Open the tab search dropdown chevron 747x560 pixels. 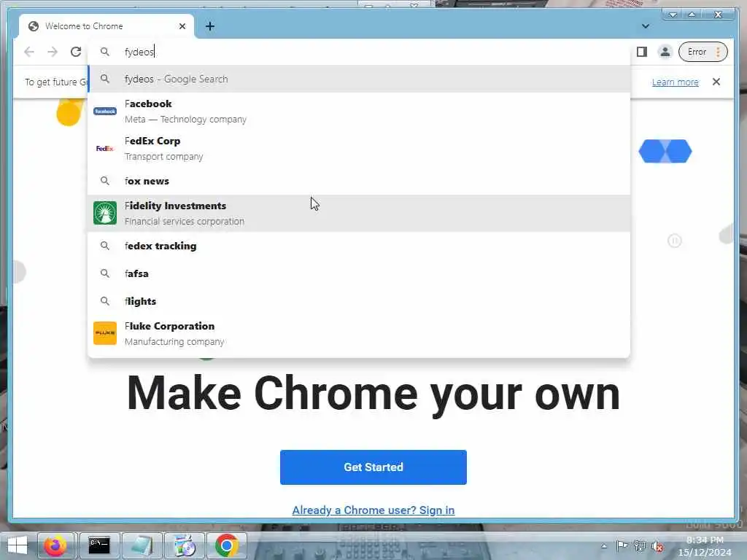646,26
